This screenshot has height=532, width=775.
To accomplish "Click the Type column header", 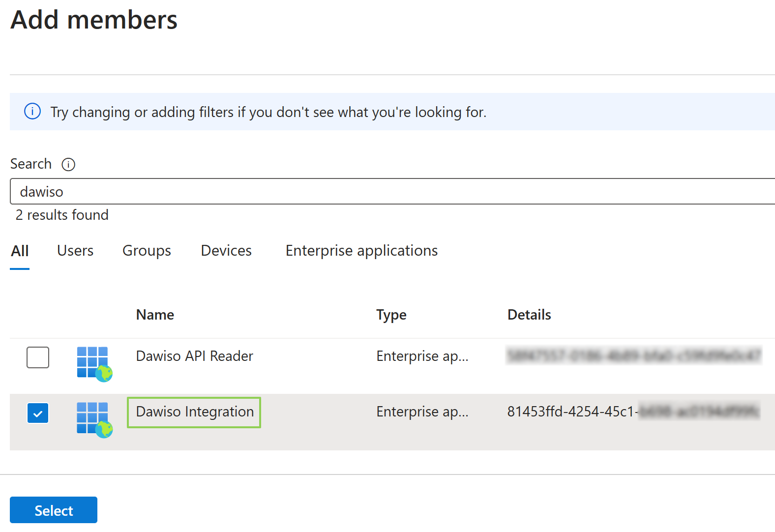I will tap(391, 315).
